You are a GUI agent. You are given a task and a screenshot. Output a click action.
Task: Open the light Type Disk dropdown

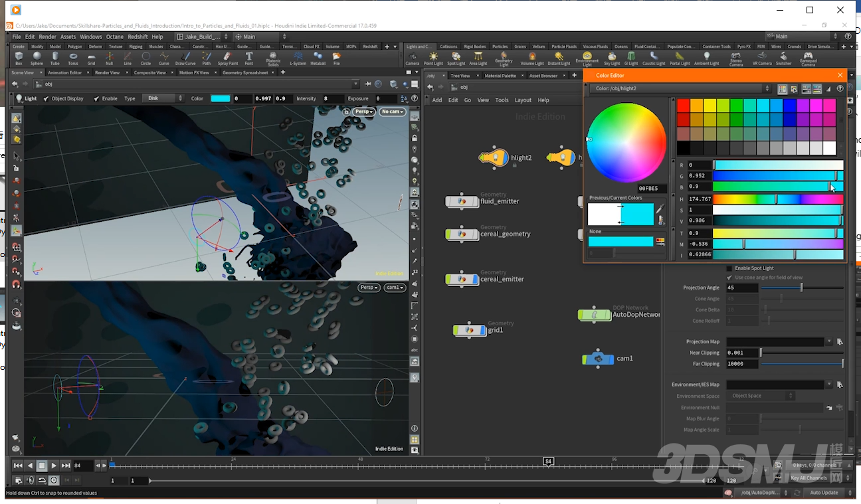[162, 98]
